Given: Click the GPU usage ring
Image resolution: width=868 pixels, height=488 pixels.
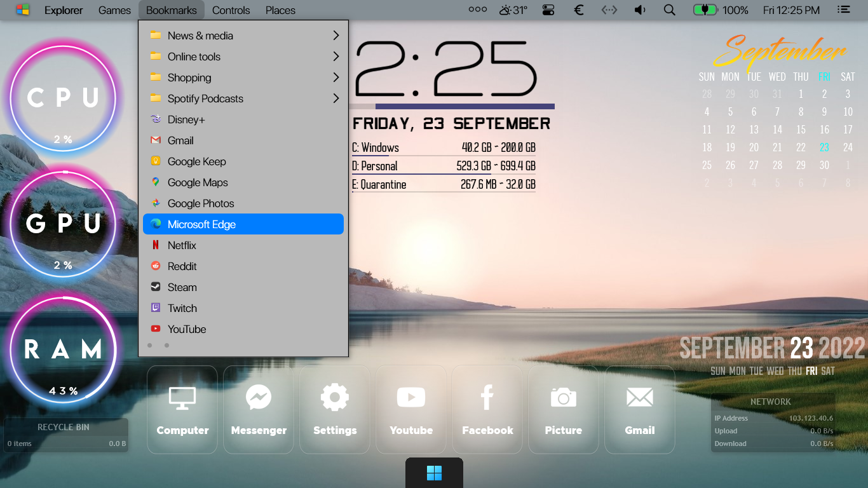Looking at the screenshot, I should tap(63, 224).
